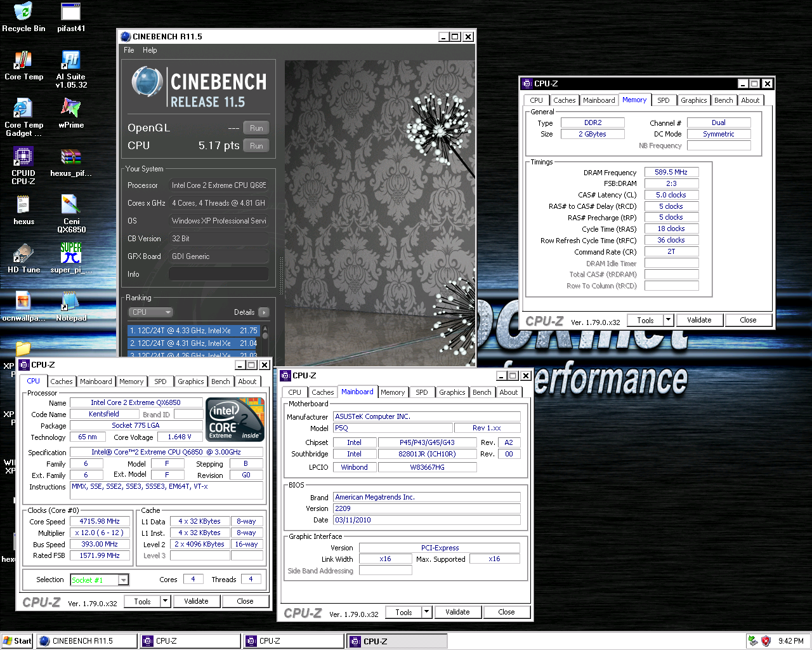Click the BIOS version 2209 field
The height and width of the screenshot is (650, 812).
(427, 508)
